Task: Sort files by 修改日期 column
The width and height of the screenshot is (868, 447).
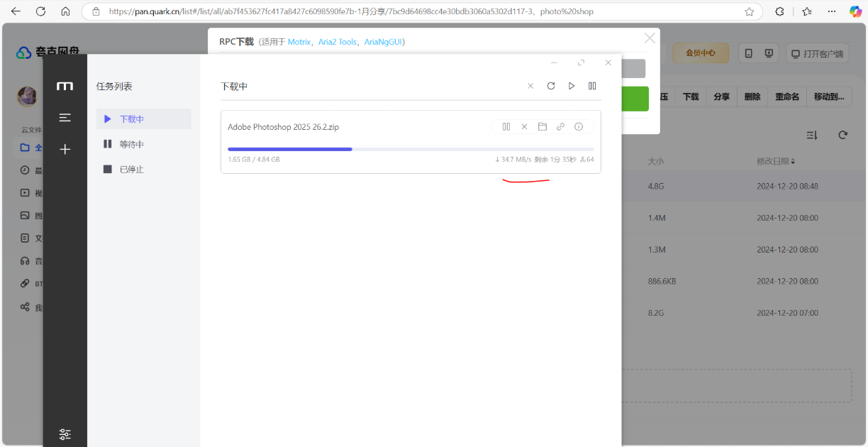Action: coord(776,161)
